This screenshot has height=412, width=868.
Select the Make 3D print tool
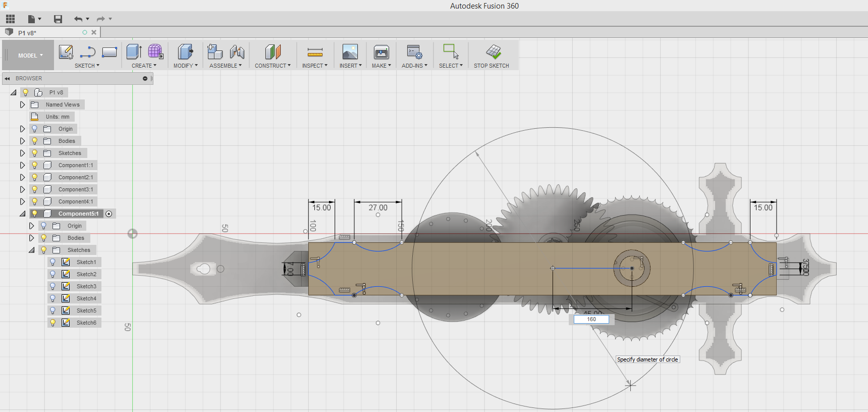coord(382,51)
